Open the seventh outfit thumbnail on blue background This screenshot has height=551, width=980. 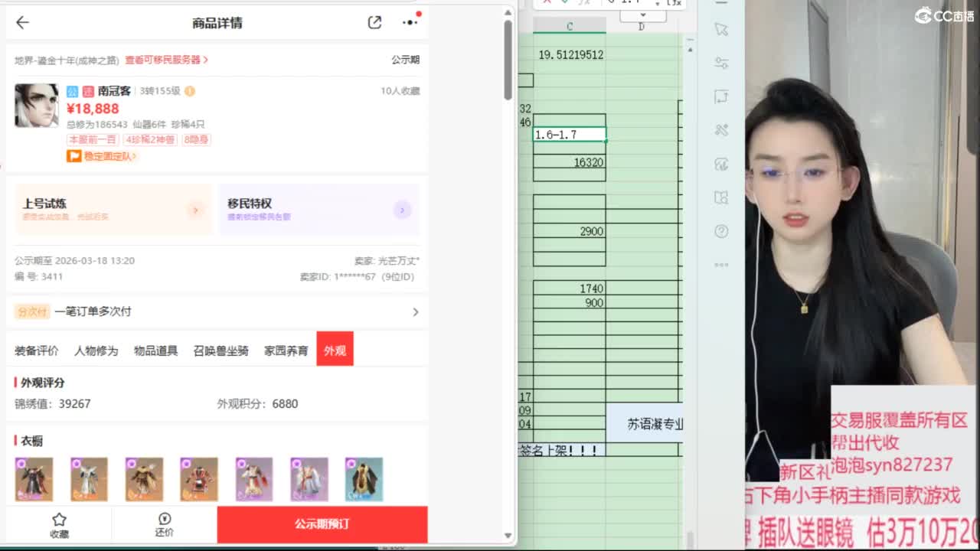point(364,480)
